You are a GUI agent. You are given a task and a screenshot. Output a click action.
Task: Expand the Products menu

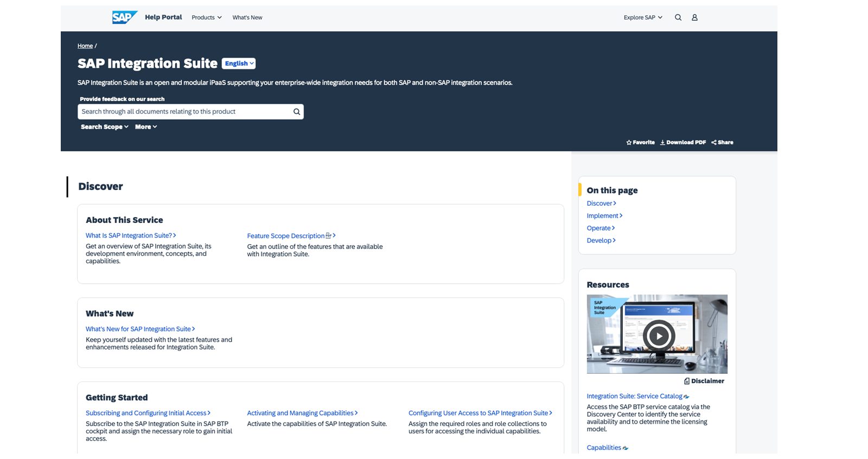[207, 17]
